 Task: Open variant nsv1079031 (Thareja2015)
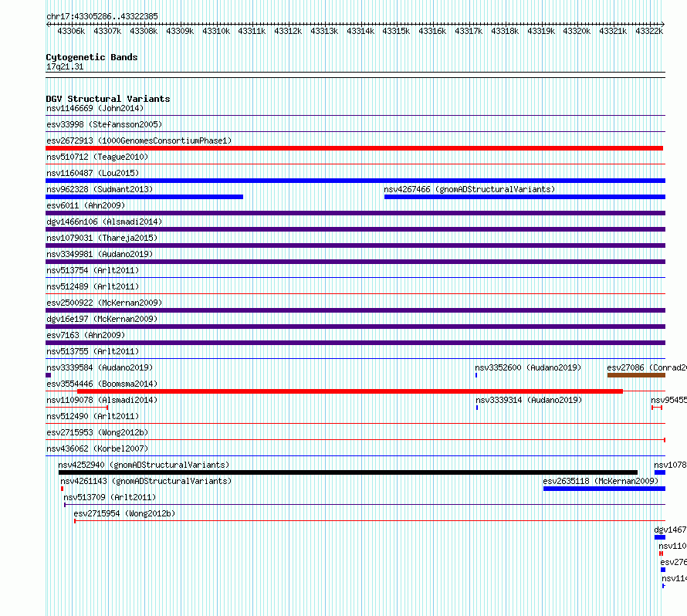[102, 238]
